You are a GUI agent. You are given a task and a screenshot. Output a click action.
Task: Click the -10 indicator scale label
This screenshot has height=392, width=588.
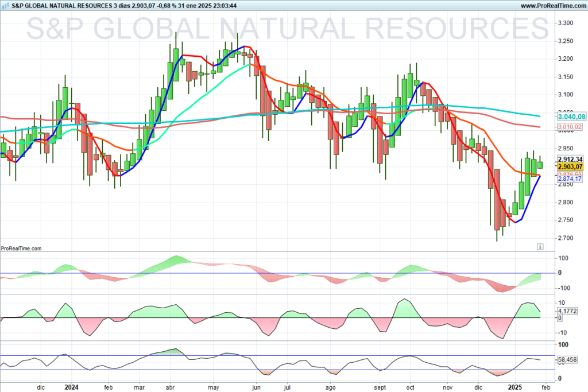click(562, 333)
